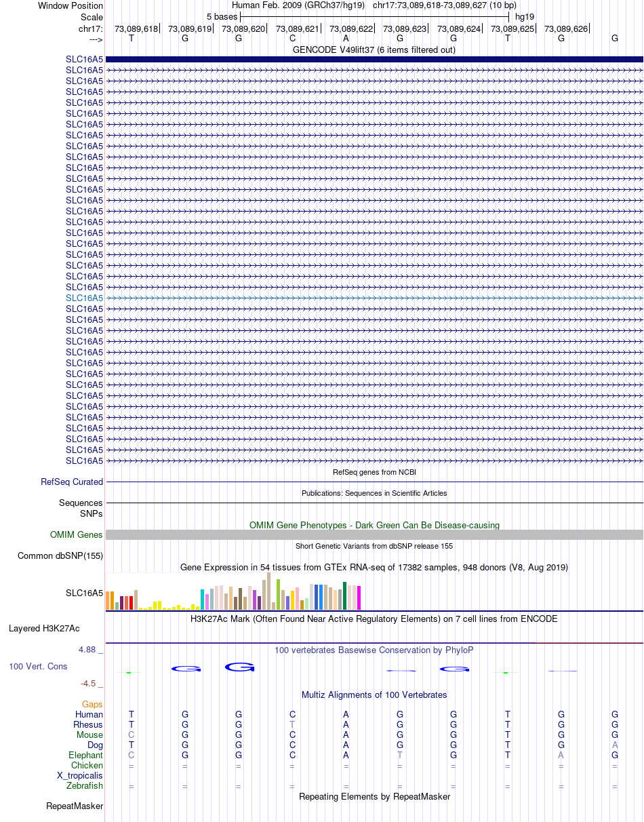Image resolution: width=644 pixels, height=822 pixels.
Task: Click 'H3K27Ac Mark' track title
Action: (x=374, y=619)
